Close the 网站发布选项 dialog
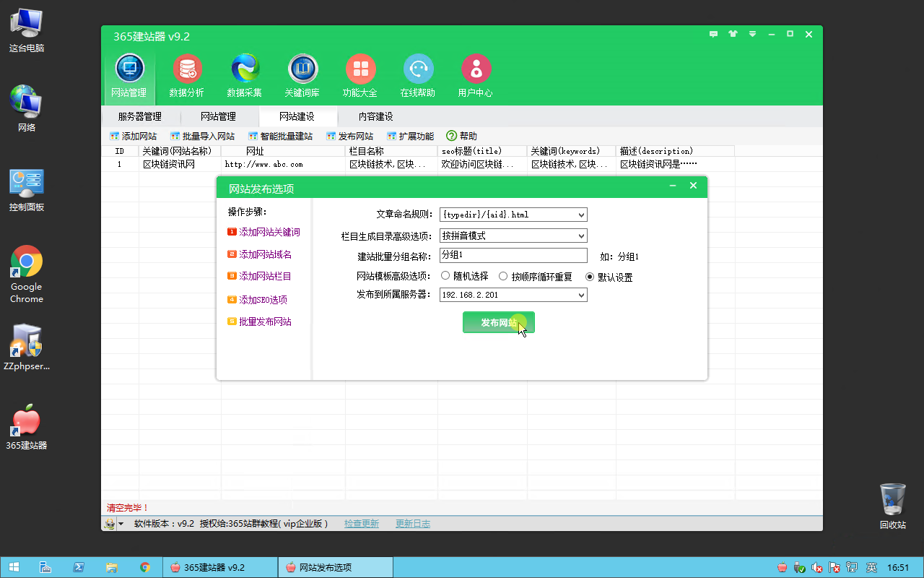The width and height of the screenshot is (924, 578). coord(693,186)
